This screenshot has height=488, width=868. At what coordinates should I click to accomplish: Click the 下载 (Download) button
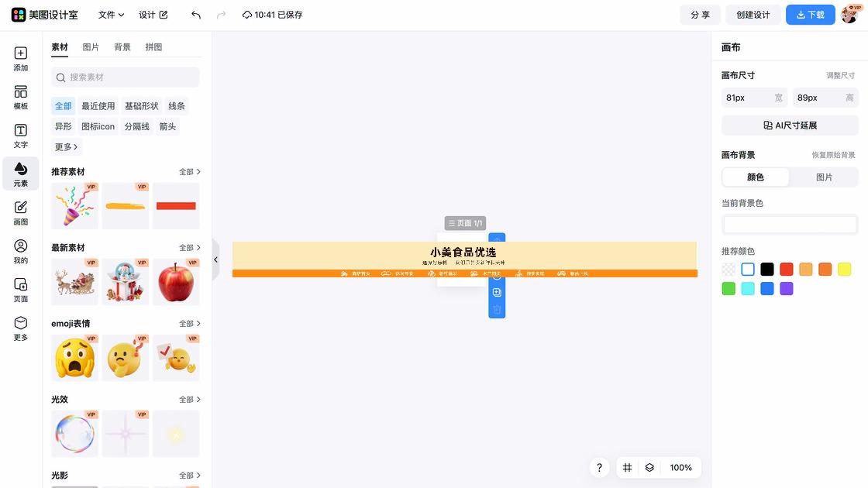click(810, 14)
